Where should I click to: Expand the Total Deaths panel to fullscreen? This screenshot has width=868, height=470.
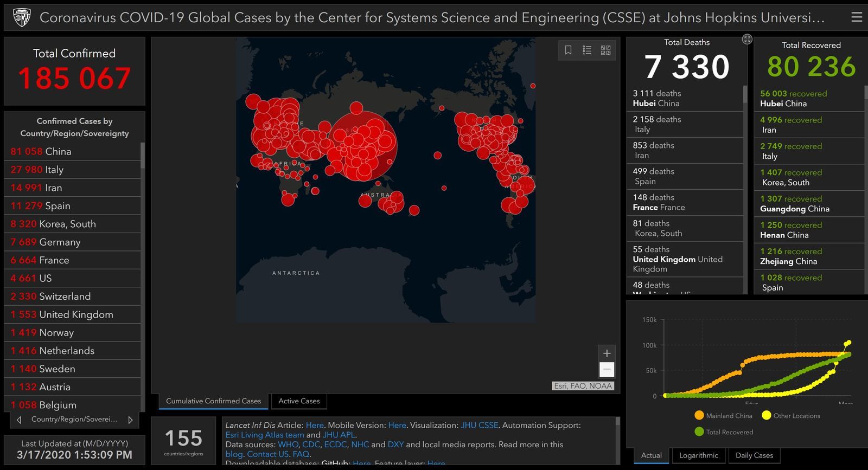747,39
